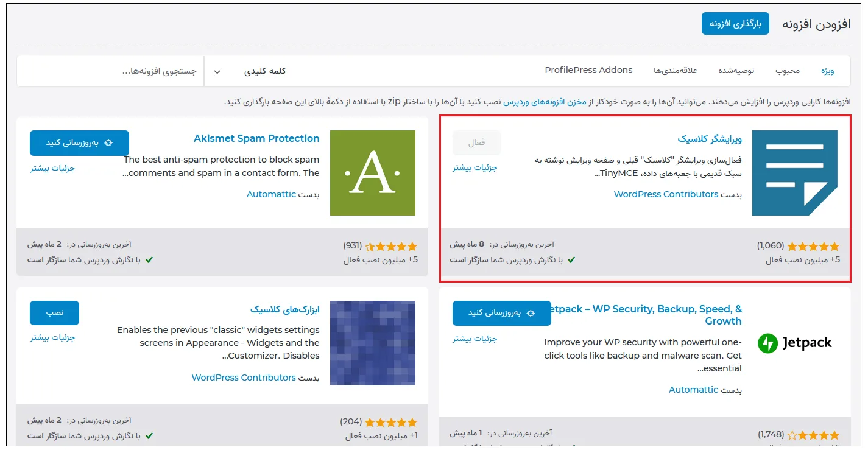Click the star rating of "ابزارک‌های کلاسیک"
The width and height of the screenshot is (868, 450).
(390, 422)
